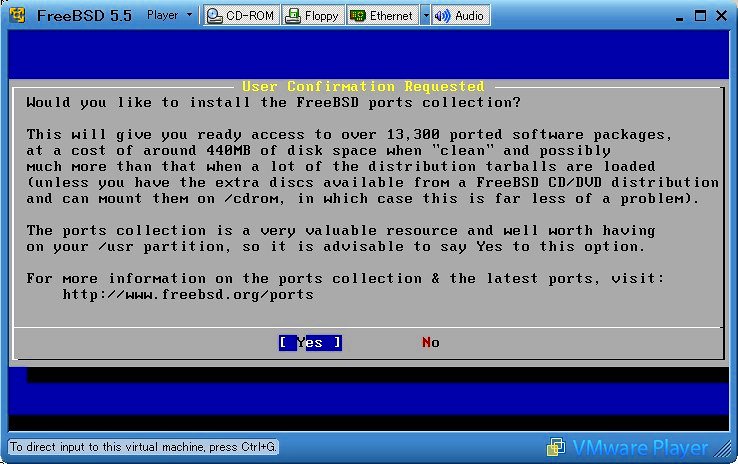738x464 pixels.
Task: Toggle the Floppy device button
Action: coord(312,16)
